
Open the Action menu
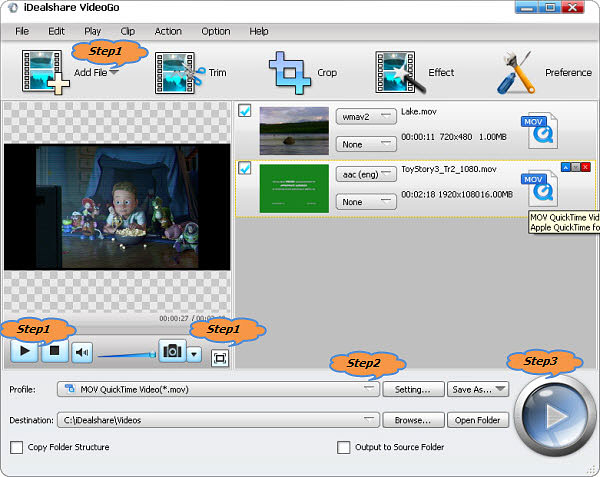click(x=168, y=31)
